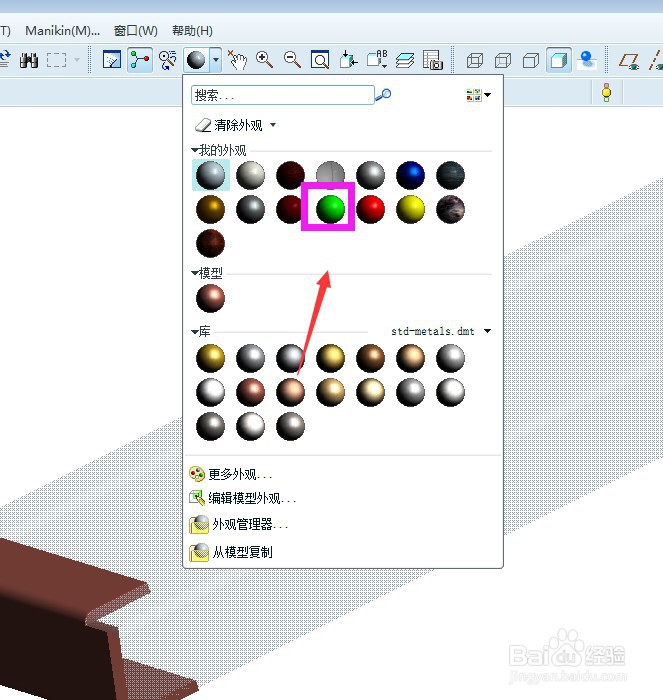Click the 外观管理器 folder icon
The width and height of the screenshot is (663, 700).
[199, 525]
